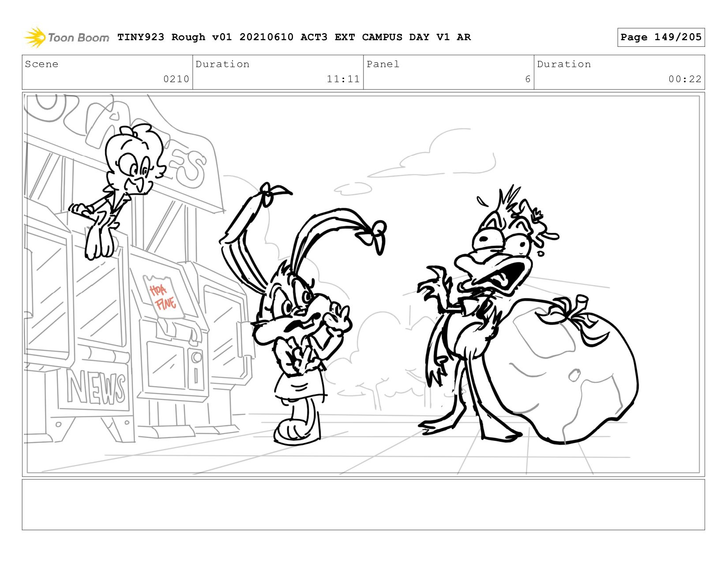
Task: Click the Page 149/205 box
Action: [x=661, y=37]
